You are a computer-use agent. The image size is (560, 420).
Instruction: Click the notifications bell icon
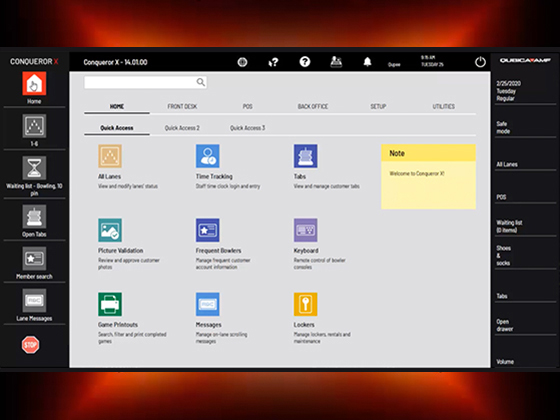tap(367, 62)
